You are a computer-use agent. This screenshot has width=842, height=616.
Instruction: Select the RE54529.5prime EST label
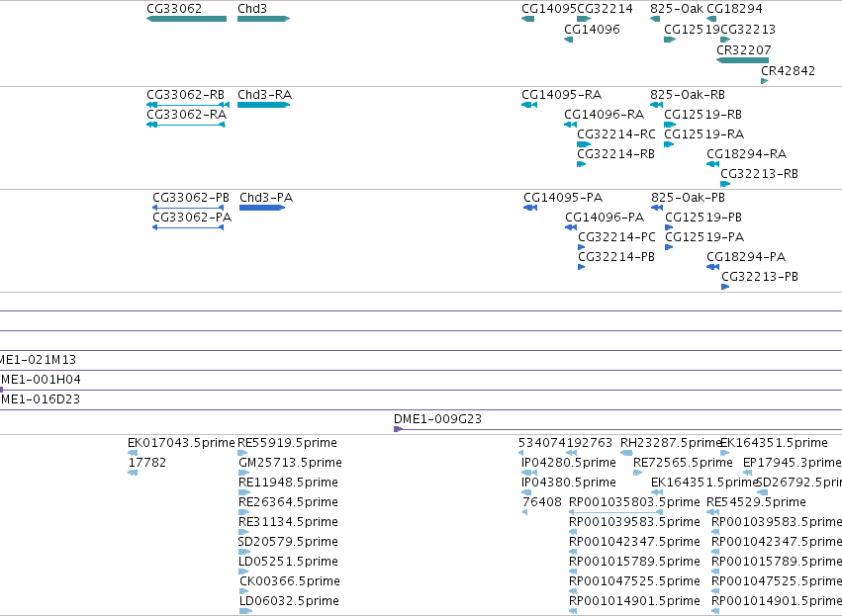point(757,502)
